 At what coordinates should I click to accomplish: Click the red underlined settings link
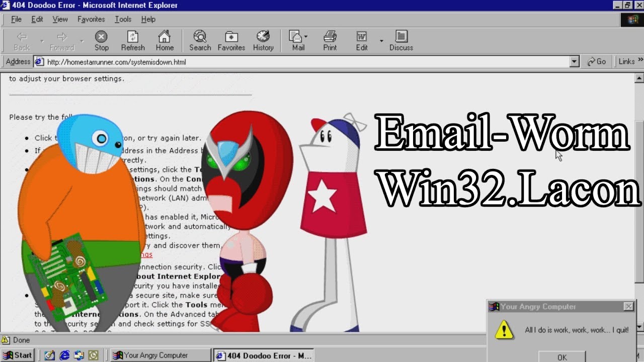pyautogui.click(x=146, y=255)
